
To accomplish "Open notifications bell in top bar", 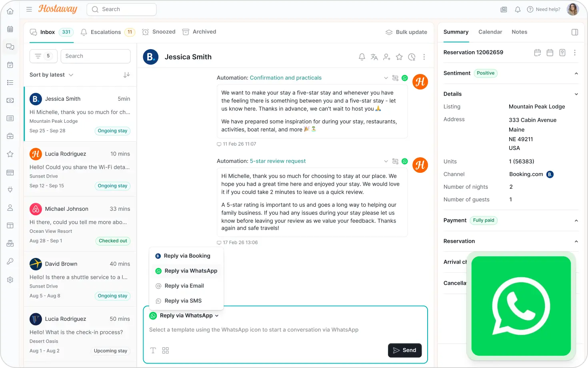I will (x=518, y=10).
